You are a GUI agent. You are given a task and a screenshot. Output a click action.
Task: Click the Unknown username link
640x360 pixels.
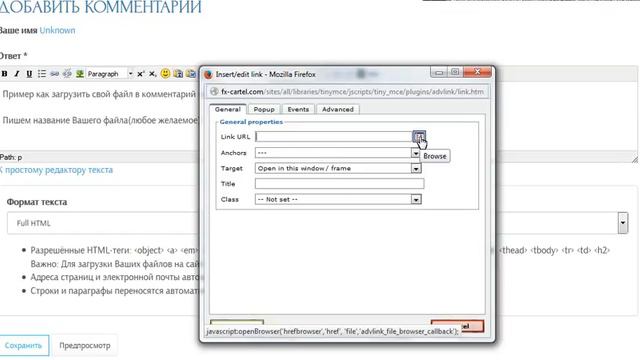[58, 30]
